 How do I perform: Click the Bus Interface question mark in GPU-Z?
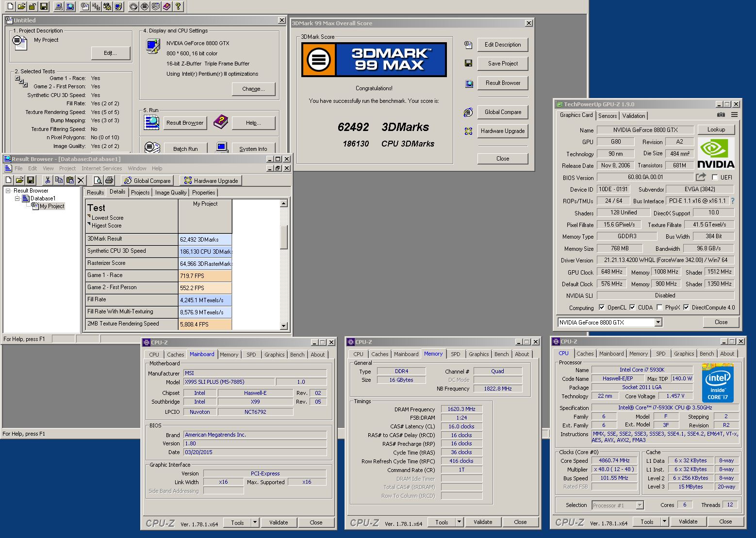(x=733, y=201)
